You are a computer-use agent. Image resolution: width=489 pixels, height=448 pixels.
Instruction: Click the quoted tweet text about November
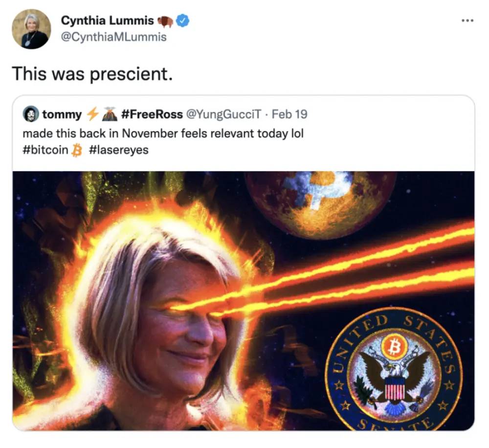pos(163,133)
